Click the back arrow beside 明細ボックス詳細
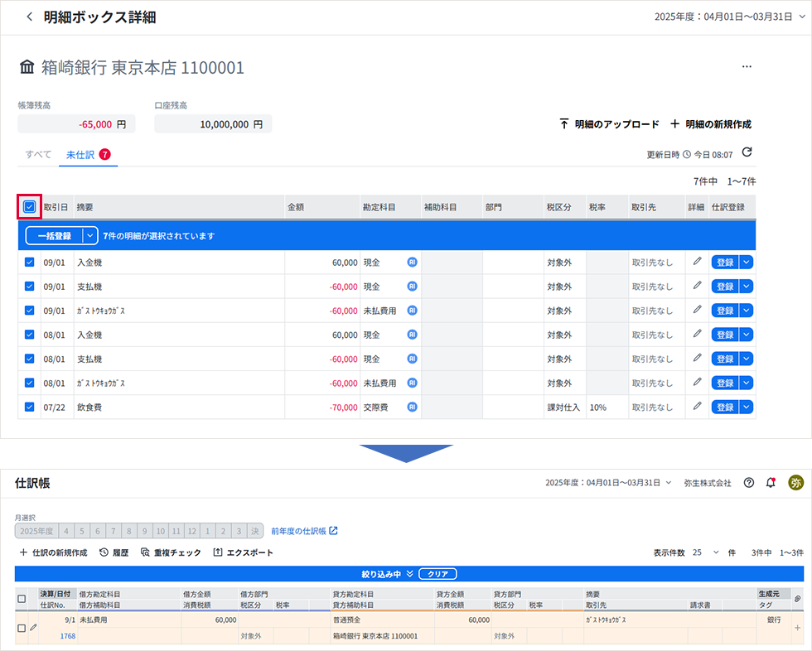Viewport: 812px width, 651px height. click(30, 17)
